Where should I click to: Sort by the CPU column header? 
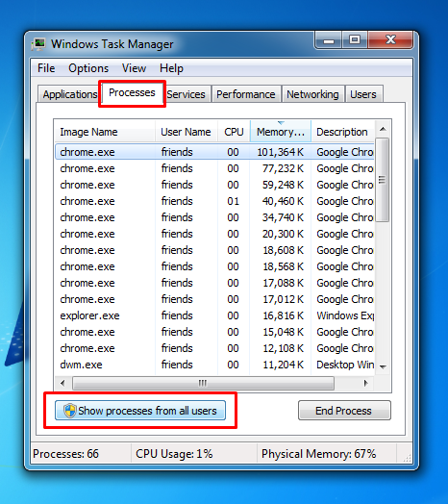click(x=234, y=132)
